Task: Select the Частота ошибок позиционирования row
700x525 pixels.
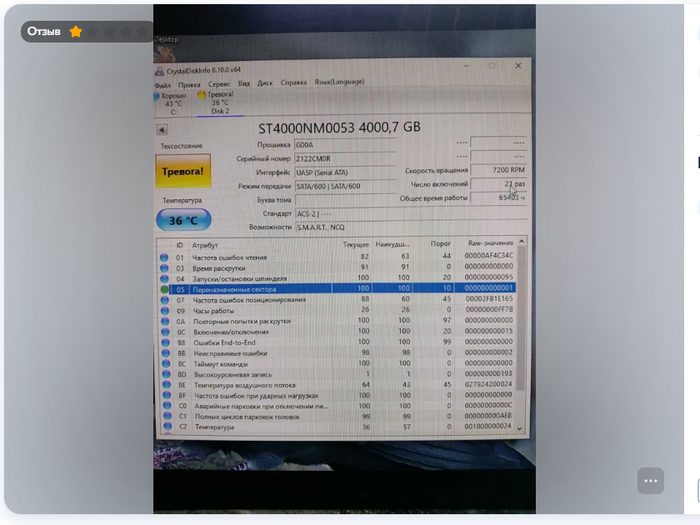Action: point(338,300)
